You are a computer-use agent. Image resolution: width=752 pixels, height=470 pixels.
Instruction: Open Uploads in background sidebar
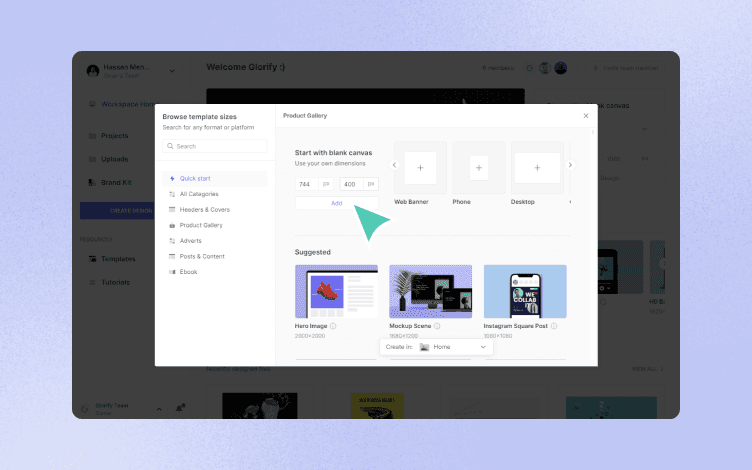pos(117,159)
